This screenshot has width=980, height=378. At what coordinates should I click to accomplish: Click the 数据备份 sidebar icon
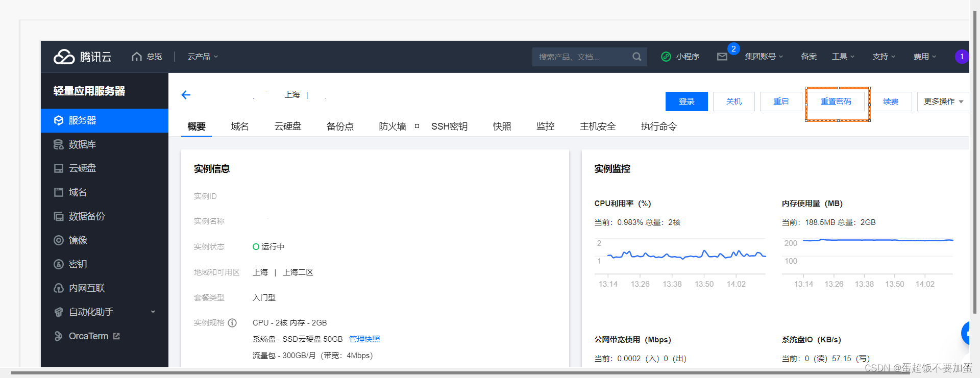coord(59,216)
